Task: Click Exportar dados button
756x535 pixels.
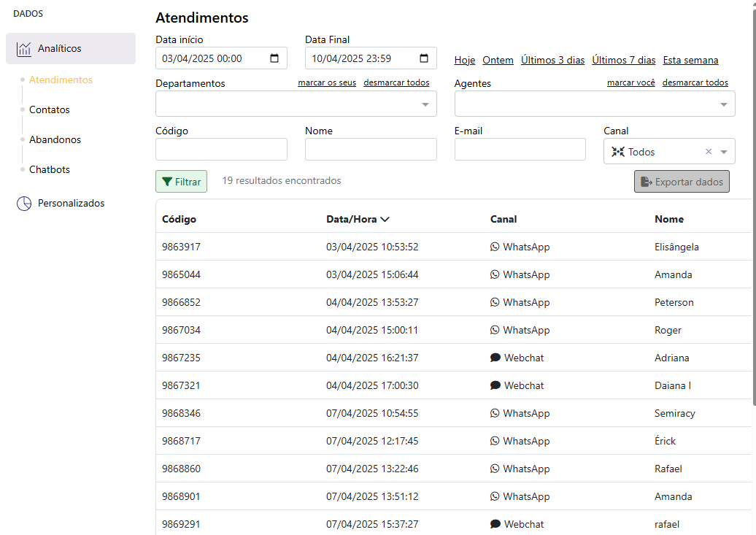Action: (x=682, y=182)
